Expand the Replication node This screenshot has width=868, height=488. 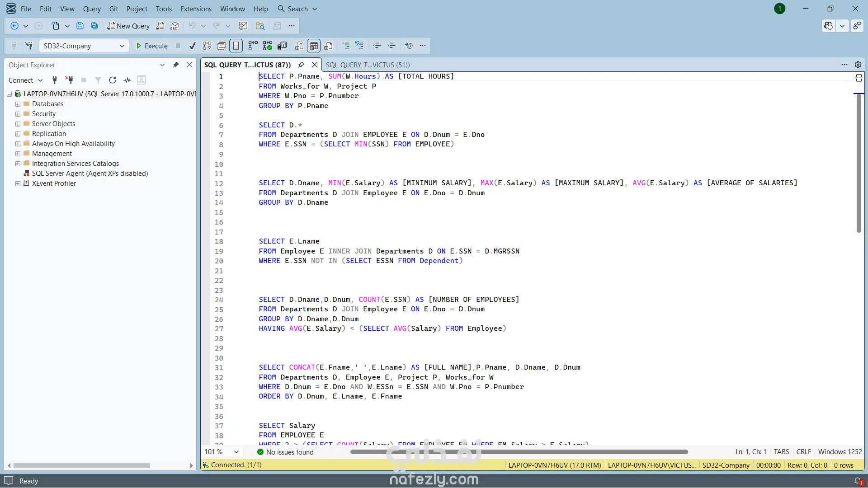click(18, 134)
